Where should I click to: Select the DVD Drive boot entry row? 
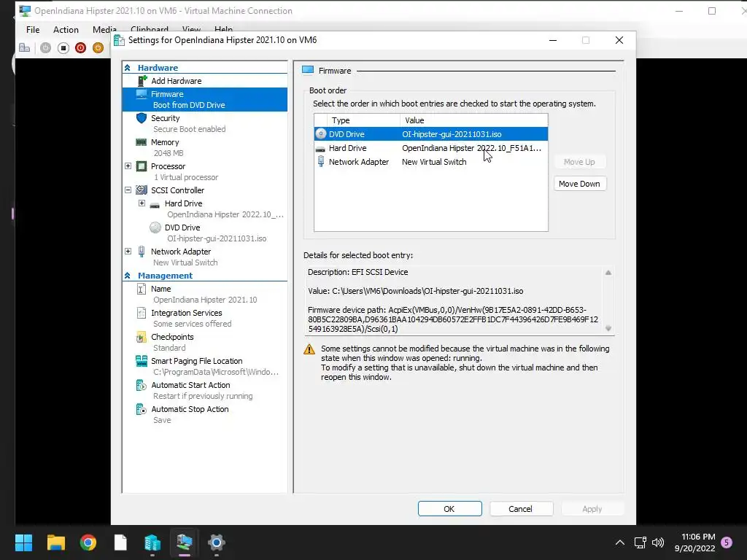pyautogui.click(x=431, y=134)
